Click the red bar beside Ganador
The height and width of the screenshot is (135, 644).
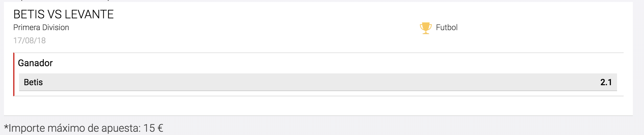click(x=14, y=74)
